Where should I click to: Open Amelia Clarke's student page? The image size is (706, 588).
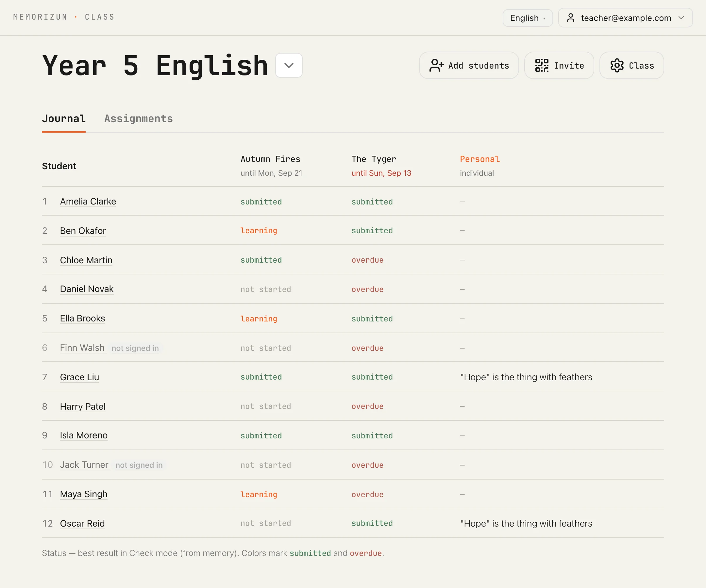pos(88,201)
